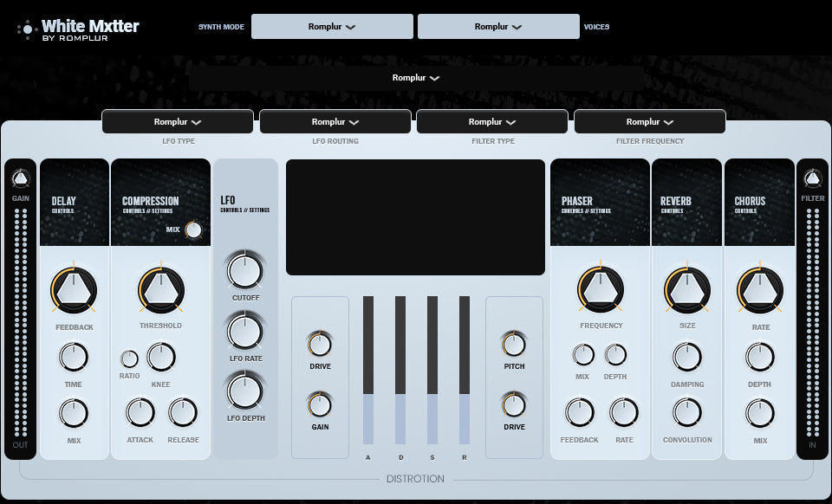Open the LFO Type dropdown
Screen dimensions: 832x504
point(177,122)
